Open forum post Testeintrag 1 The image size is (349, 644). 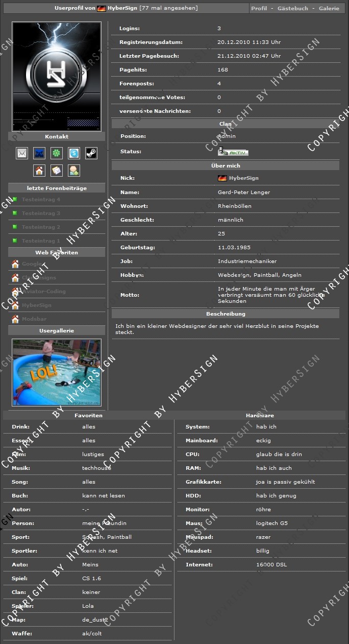pyautogui.click(x=41, y=241)
